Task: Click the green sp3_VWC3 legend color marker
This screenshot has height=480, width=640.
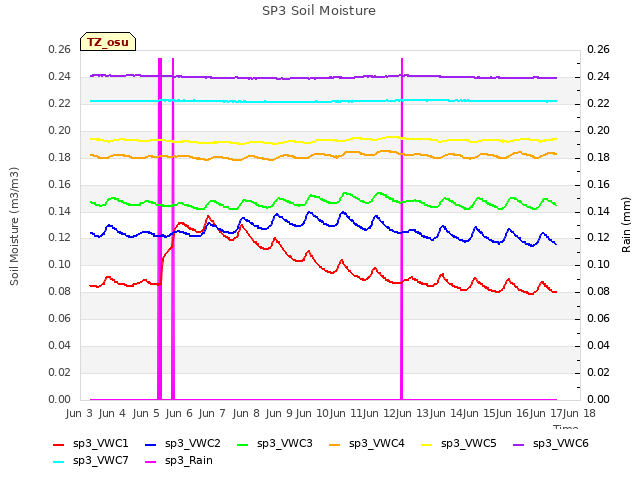Action: (242, 444)
